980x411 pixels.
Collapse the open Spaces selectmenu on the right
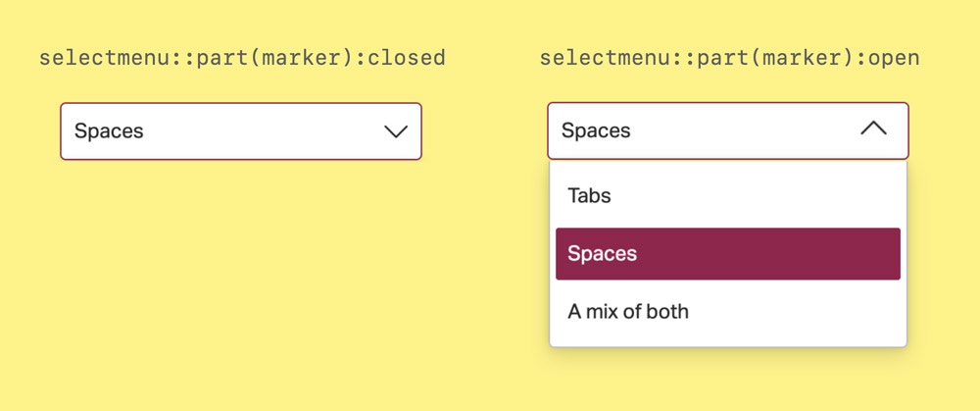tap(728, 130)
